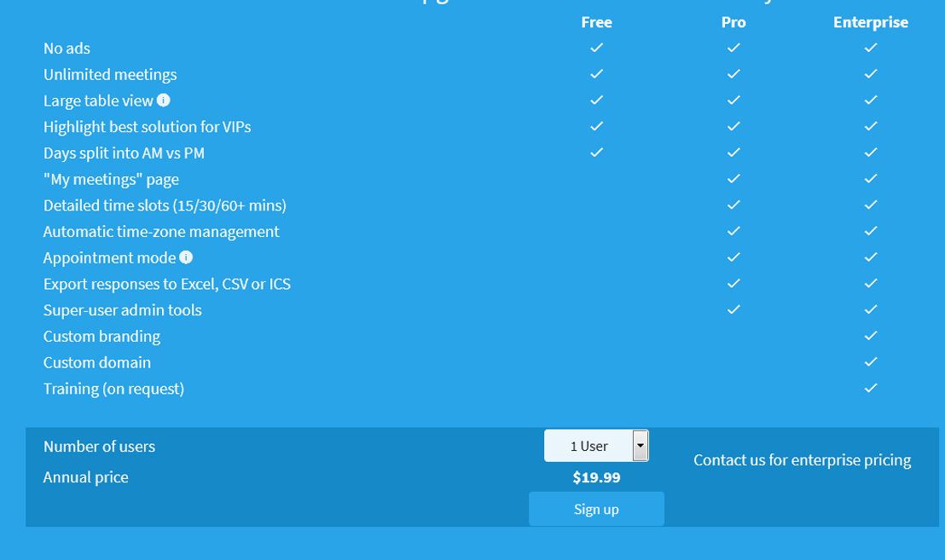Click Automatic time-zone management label
Screen dimensions: 945x560
[x=161, y=232]
